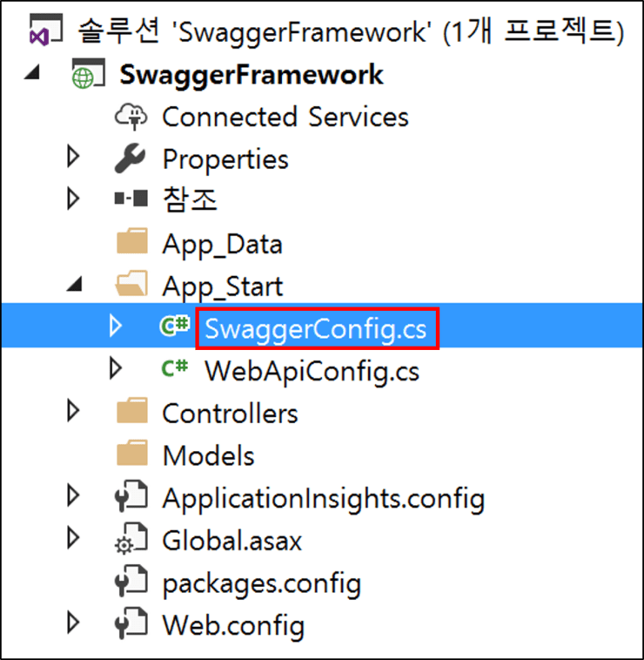This screenshot has width=644, height=660.
Task: Collapse the SwaggerFramework project node
Action: tap(32, 74)
